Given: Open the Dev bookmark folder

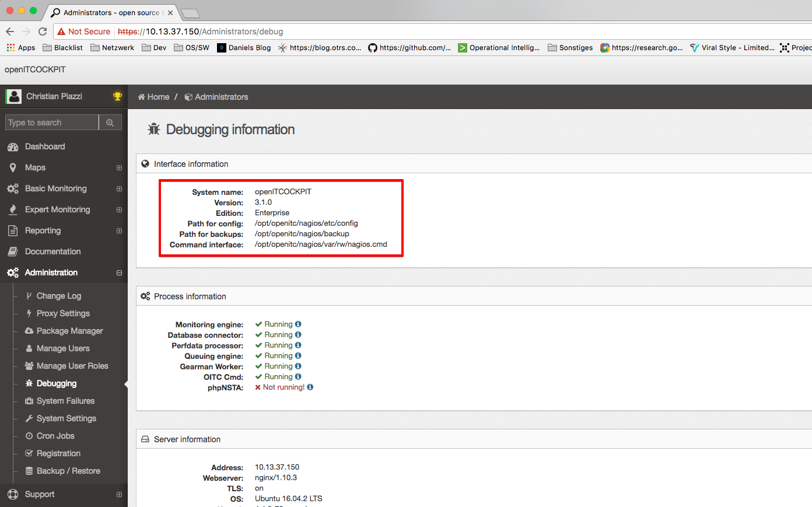Looking at the screenshot, I should 155,48.
